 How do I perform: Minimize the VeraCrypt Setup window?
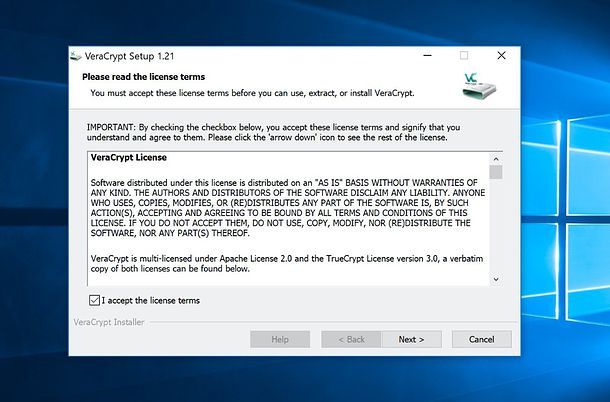tap(428, 56)
